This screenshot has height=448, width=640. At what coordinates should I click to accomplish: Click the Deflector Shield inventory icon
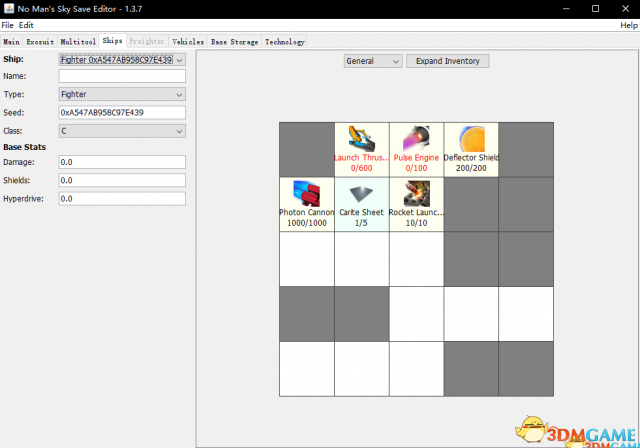(471, 139)
